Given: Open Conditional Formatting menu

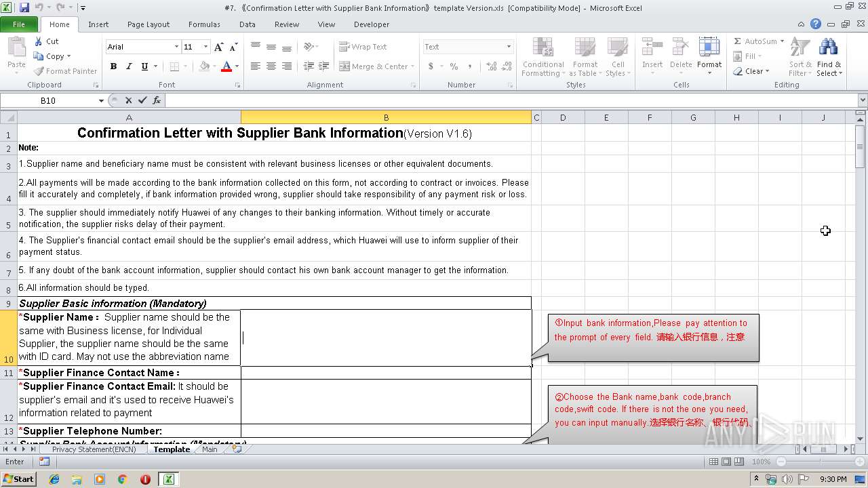Looking at the screenshot, I should pyautogui.click(x=543, y=57).
